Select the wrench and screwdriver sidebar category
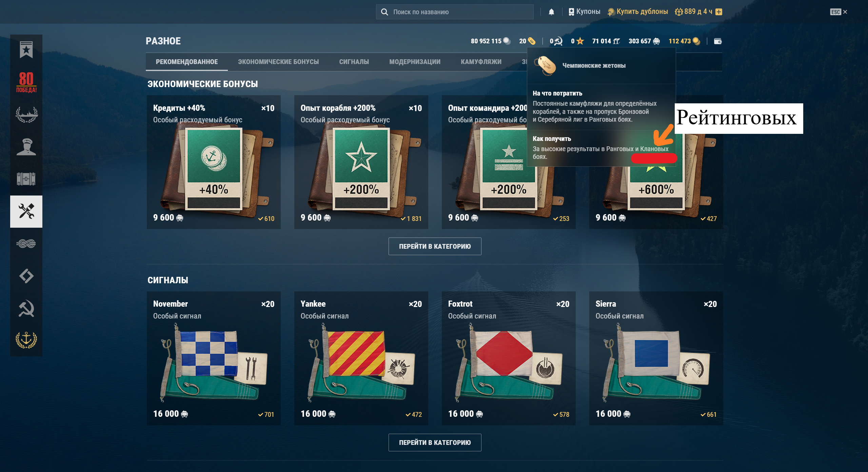The height and width of the screenshot is (472, 868). coord(26,211)
